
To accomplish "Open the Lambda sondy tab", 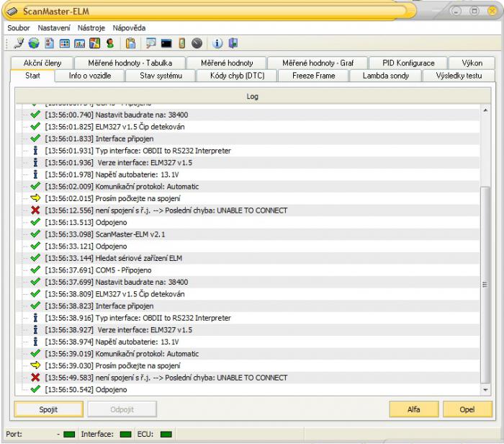I will tap(385, 75).
